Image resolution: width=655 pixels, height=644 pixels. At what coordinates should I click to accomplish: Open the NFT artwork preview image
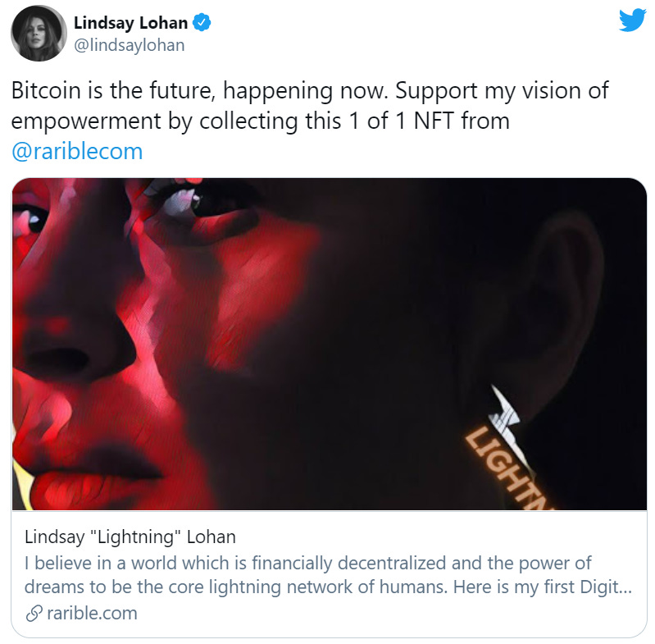330,344
